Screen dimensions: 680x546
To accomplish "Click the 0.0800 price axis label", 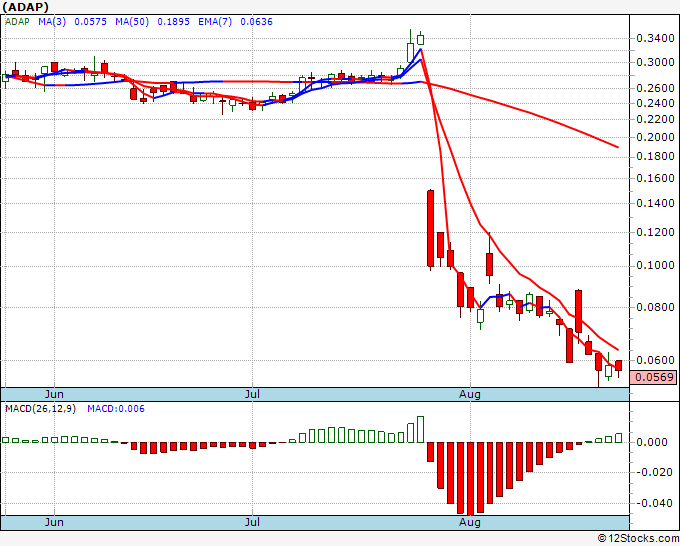I will point(655,307).
